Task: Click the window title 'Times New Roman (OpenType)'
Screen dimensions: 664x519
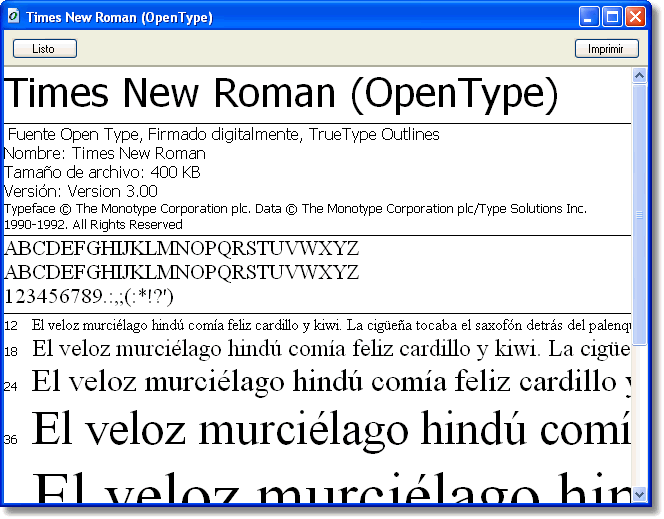Action: coord(119,17)
